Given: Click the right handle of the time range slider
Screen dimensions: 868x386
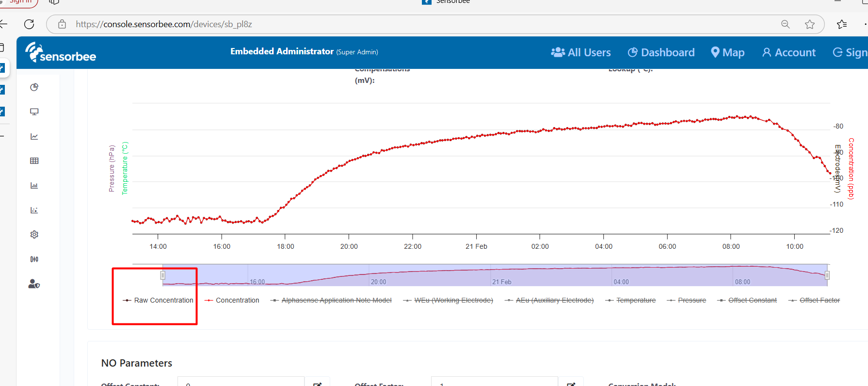Looking at the screenshot, I should click(827, 275).
